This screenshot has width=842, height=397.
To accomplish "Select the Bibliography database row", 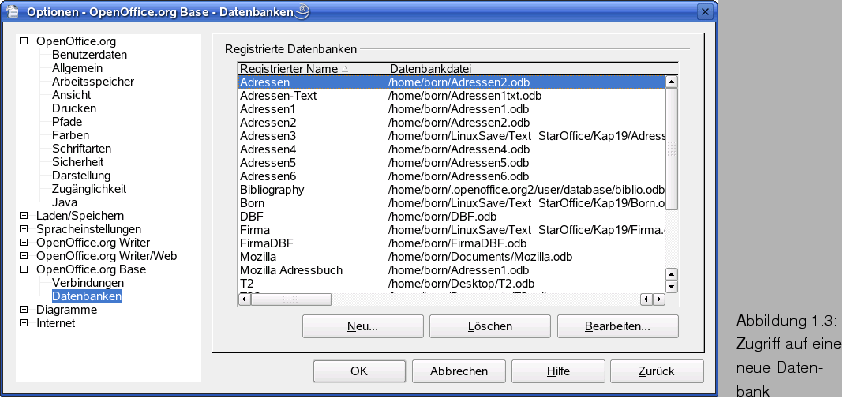I will pyautogui.click(x=451, y=190).
